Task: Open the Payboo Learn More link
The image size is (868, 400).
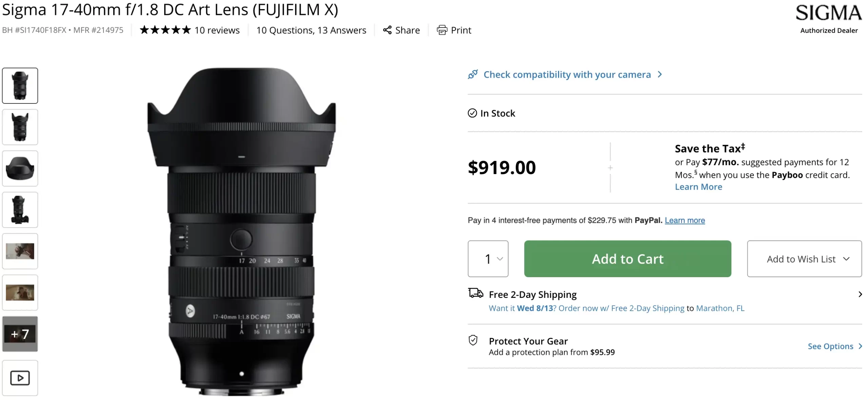Action: (x=698, y=187)
